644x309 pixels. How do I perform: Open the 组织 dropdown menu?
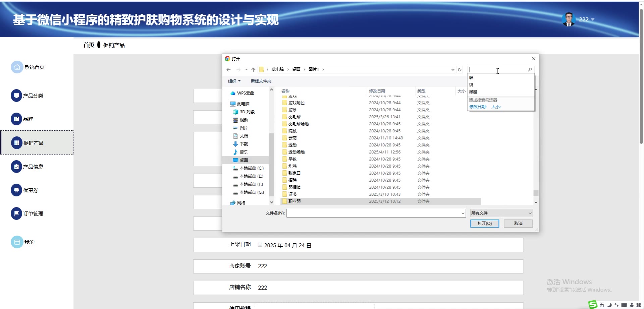[234, 81]
